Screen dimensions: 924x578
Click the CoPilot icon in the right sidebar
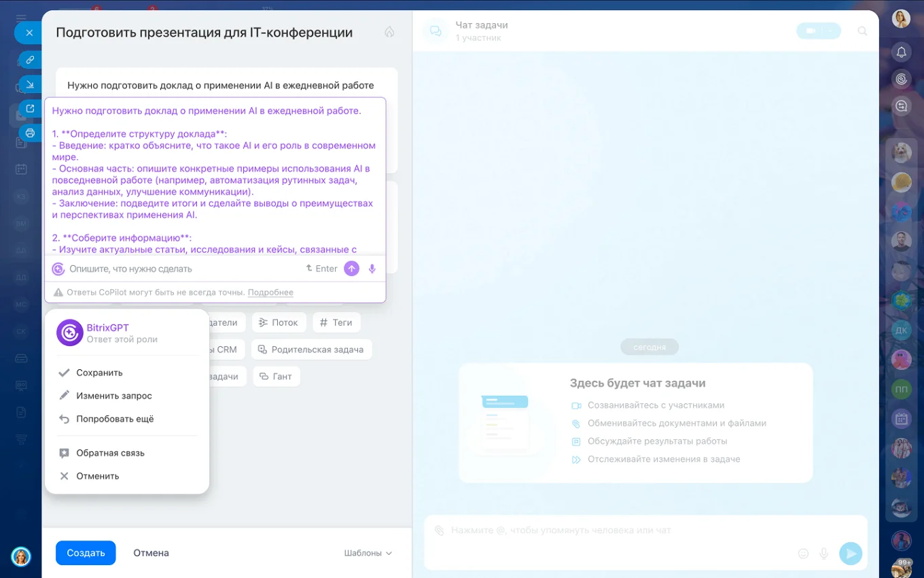click(901, 79)
